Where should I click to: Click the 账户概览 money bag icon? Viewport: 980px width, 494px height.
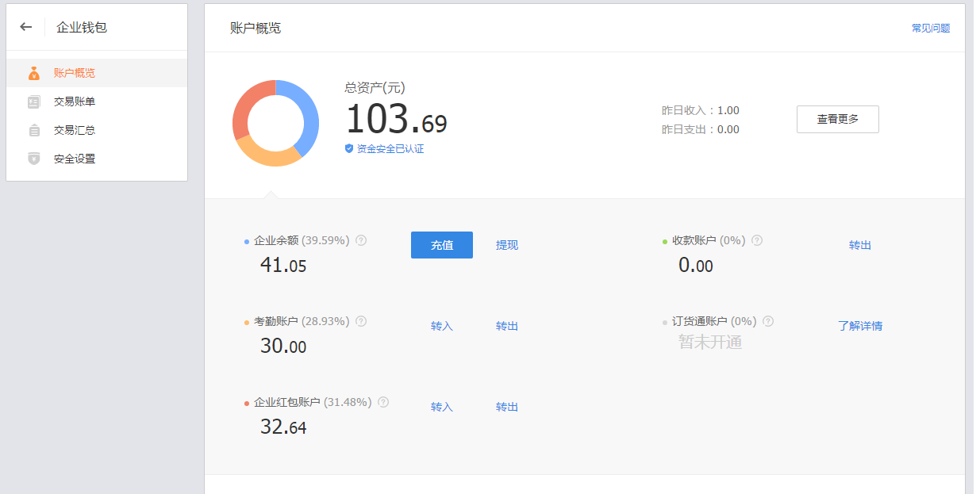pos(33,73)
